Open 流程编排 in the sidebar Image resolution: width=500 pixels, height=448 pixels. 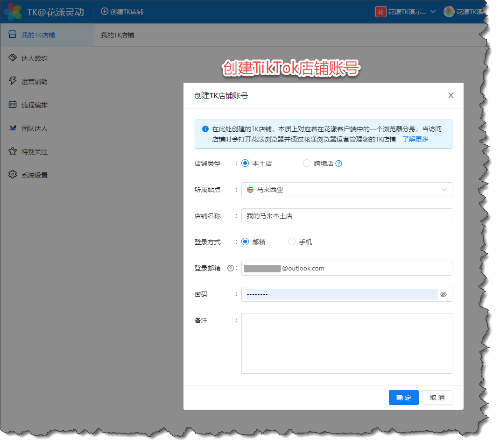(47, 105)
